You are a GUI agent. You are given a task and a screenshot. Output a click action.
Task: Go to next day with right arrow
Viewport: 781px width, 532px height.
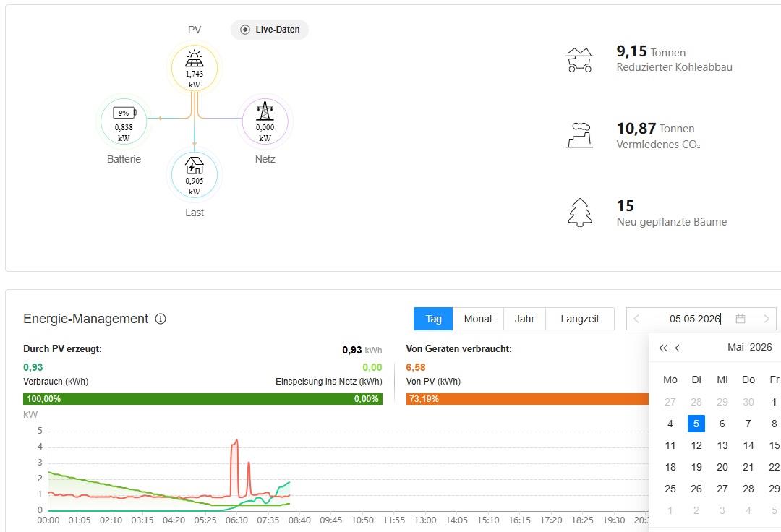point(767,319)
